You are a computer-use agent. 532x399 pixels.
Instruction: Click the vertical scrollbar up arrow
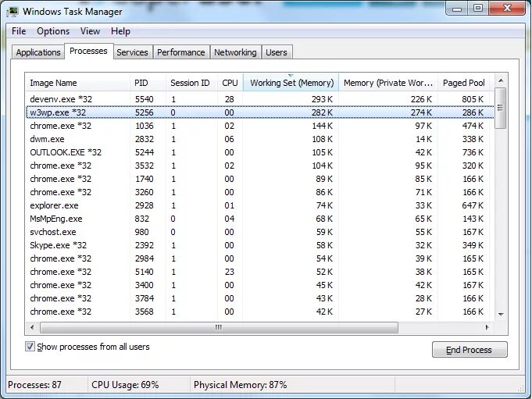tap(501, 80)
